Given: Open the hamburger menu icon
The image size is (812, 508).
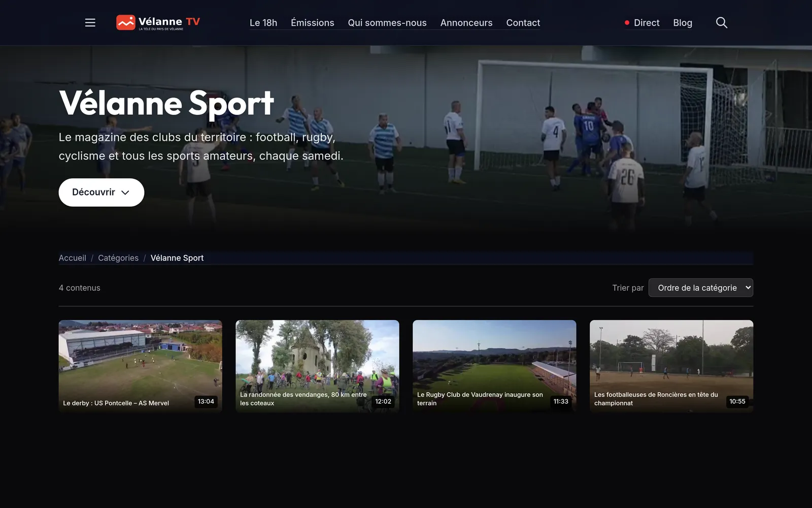Looking at the screenshot, I should pyautogui.click(x=90, y=23).
